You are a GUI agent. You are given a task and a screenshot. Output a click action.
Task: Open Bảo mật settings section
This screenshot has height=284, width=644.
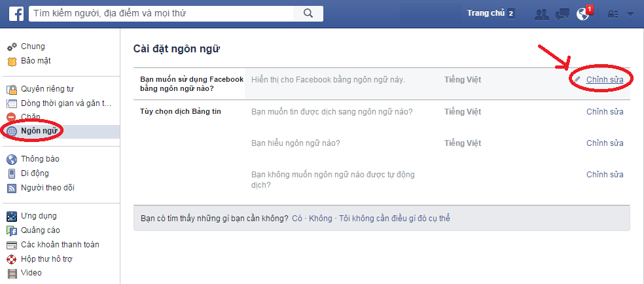point(36,61)
